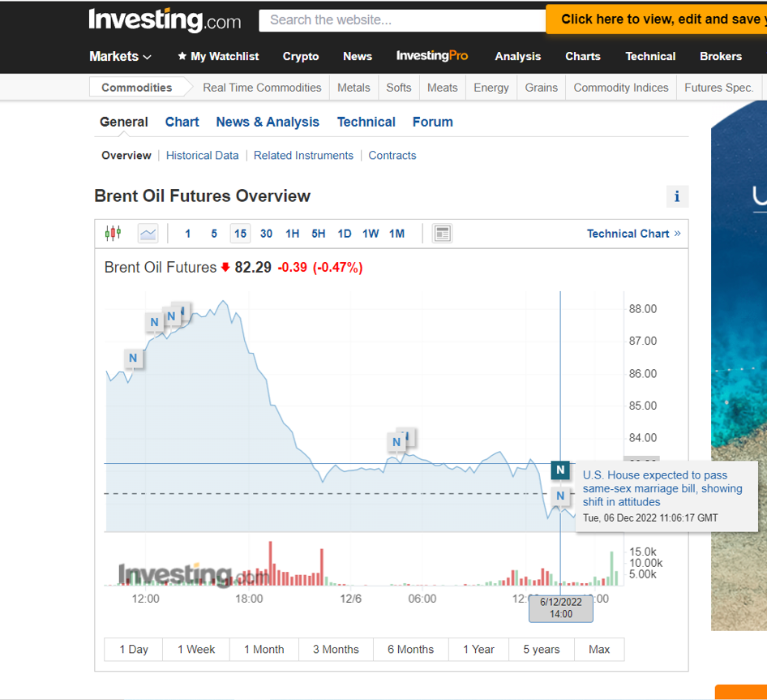Screen dimensions: 767x700
Task: Expand Technical Chart via double arrow link
Action: coord(633,234)
